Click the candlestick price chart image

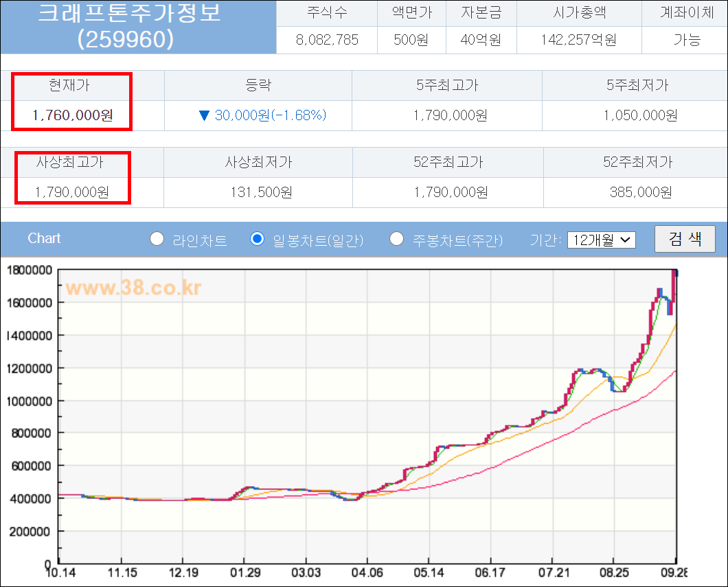click(x=346, y=422)
